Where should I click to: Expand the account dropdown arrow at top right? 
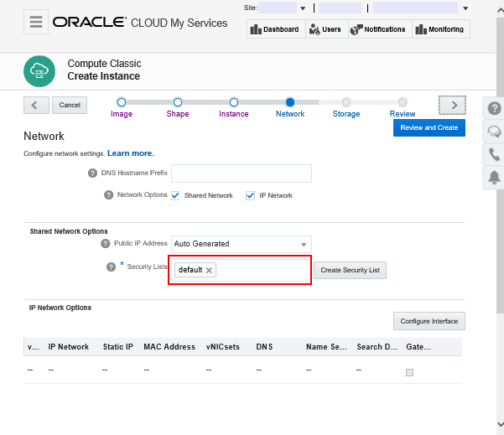465,8
